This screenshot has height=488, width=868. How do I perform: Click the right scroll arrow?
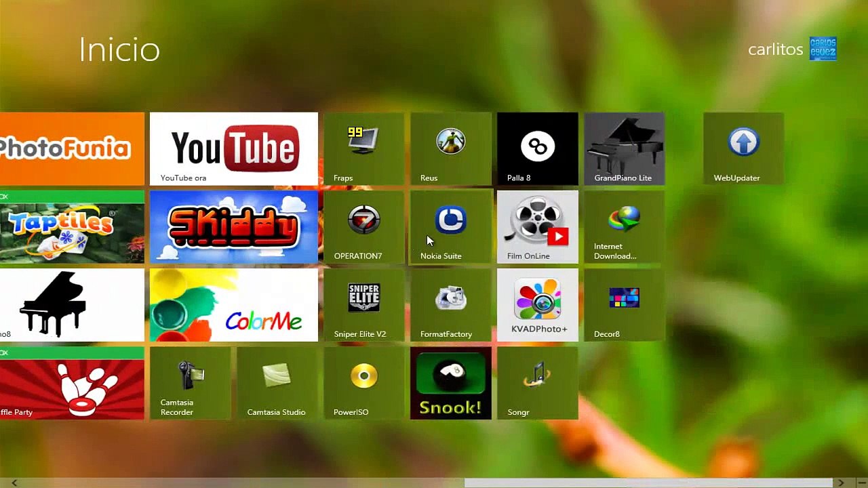click(x=841, y=483)
